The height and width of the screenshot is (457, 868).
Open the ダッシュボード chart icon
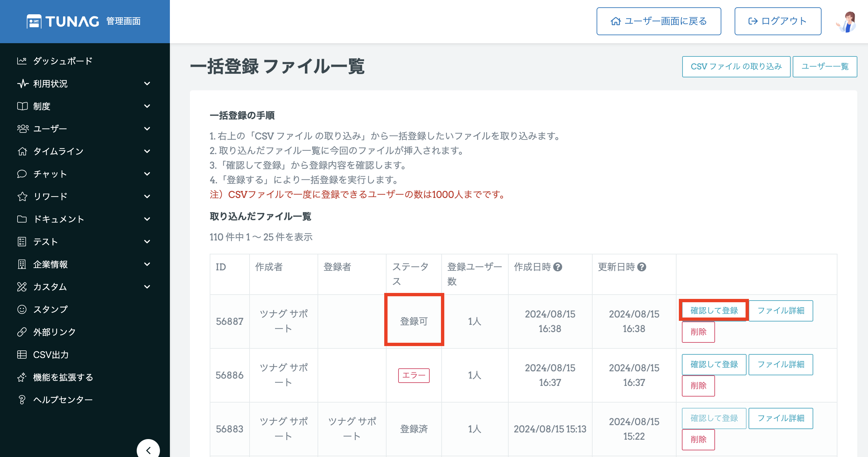[x=22, y=61]
